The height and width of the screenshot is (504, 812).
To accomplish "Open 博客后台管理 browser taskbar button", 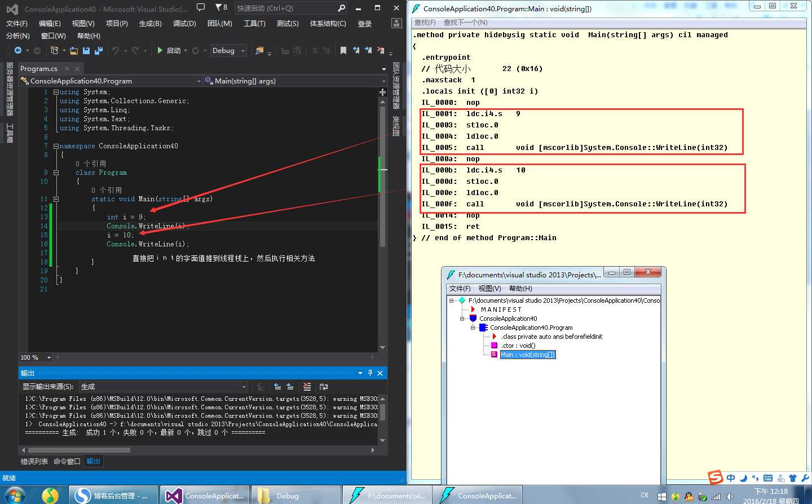I will click(x=114, y=496).
